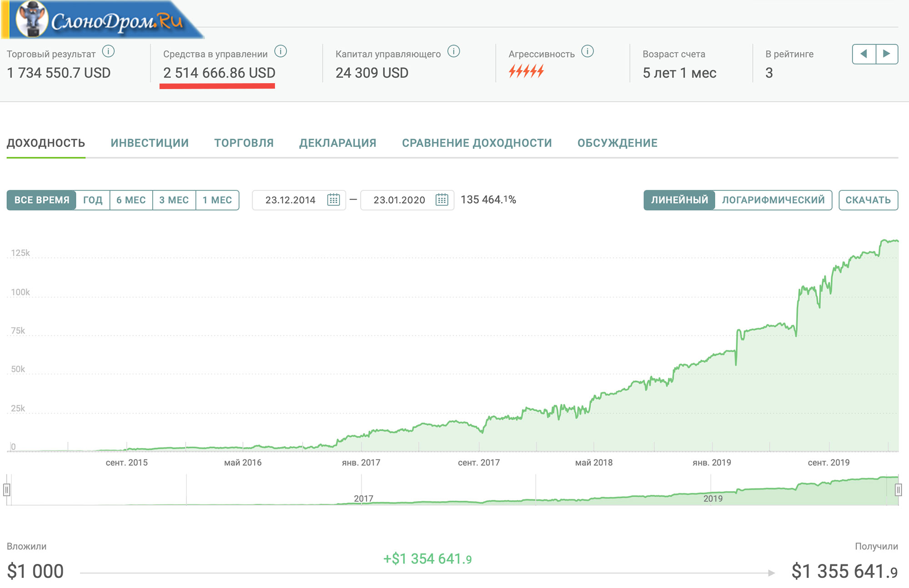Go to previous account in rating arrow
This screenshot has height=588, width=909.
pyautogui.click(x=864, y=54)
